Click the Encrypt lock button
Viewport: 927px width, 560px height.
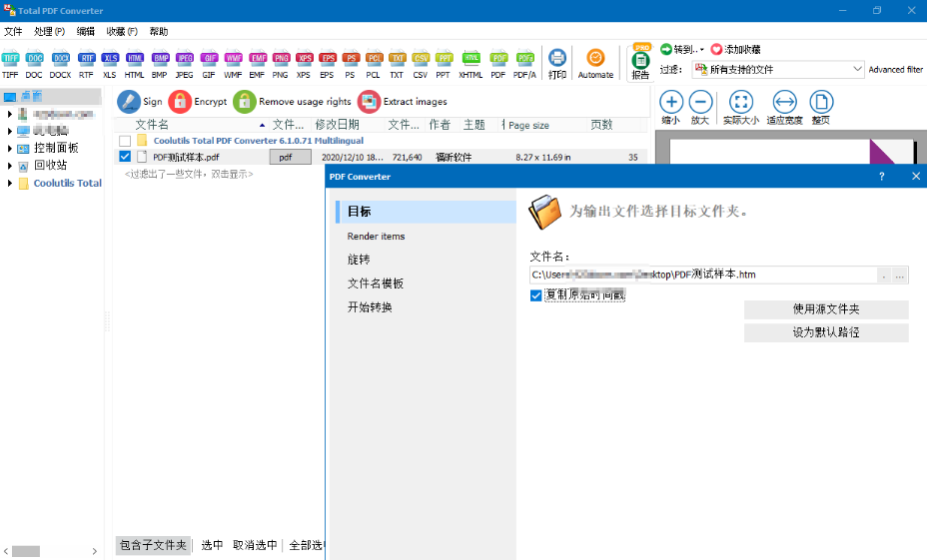pyautogui.click(x=198, y=102)
